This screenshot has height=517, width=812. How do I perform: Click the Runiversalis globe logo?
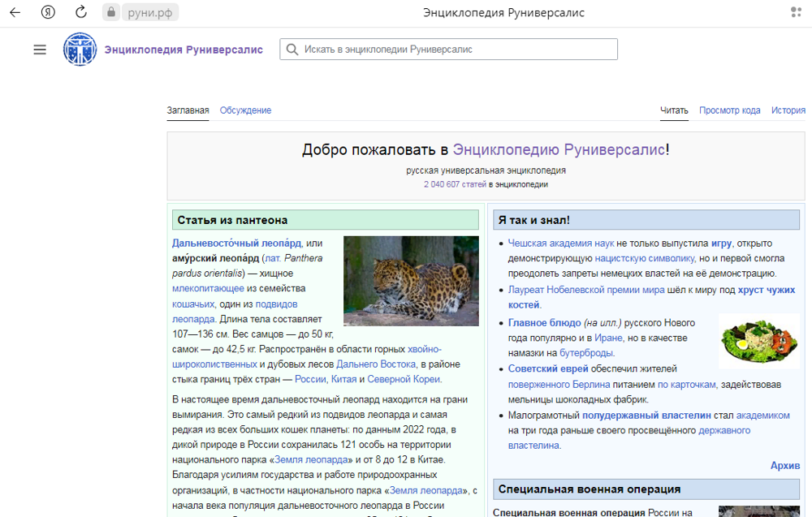point(80,50)
